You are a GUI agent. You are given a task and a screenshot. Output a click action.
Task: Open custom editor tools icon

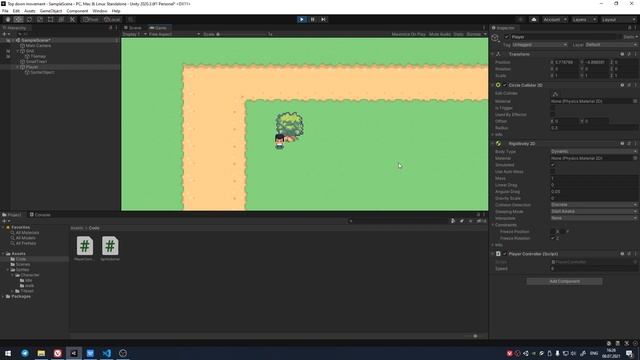click(72, 20)
